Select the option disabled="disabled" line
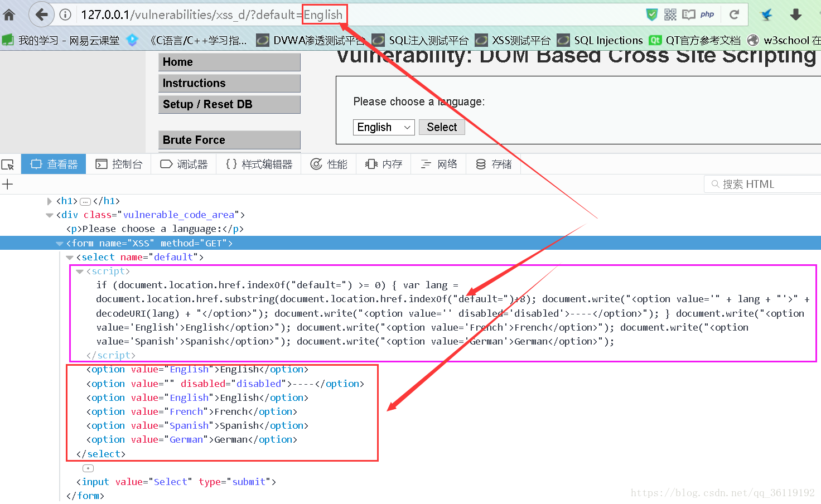Viewport: 821px width, 504px height. point(225,384)
